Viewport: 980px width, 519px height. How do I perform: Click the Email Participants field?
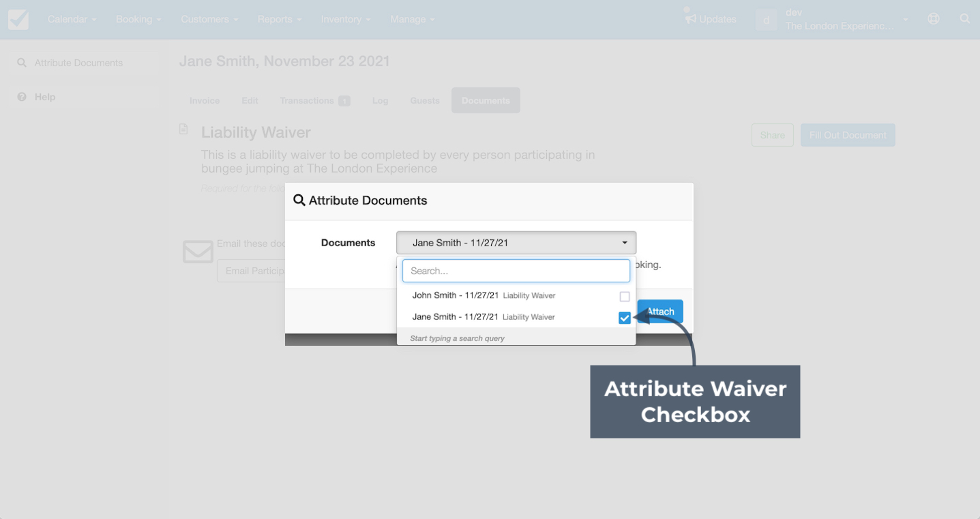(251, 271)
